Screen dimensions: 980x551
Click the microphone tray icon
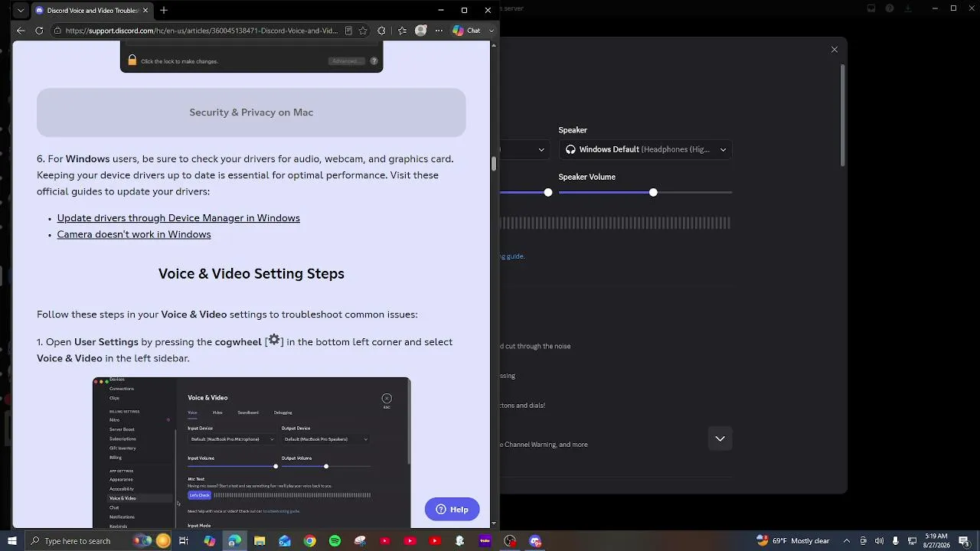coord(896,541)
